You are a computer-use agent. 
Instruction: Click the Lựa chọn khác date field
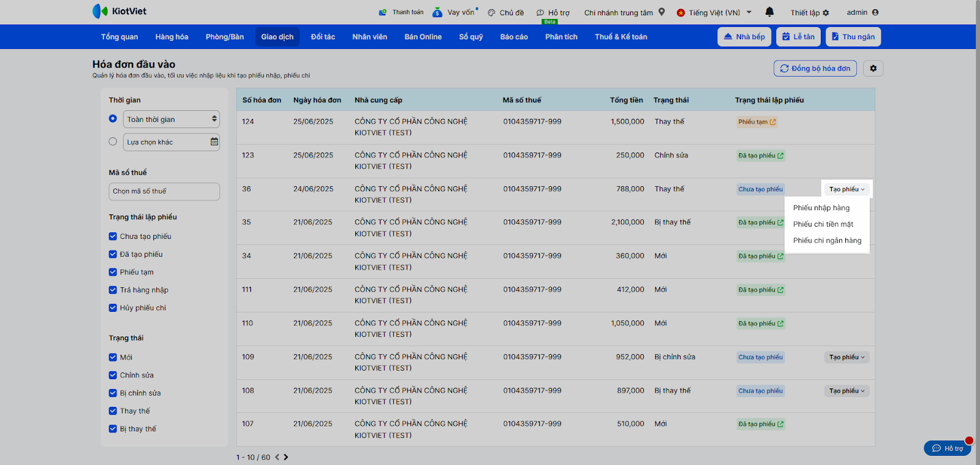click(x=171, y=142)
